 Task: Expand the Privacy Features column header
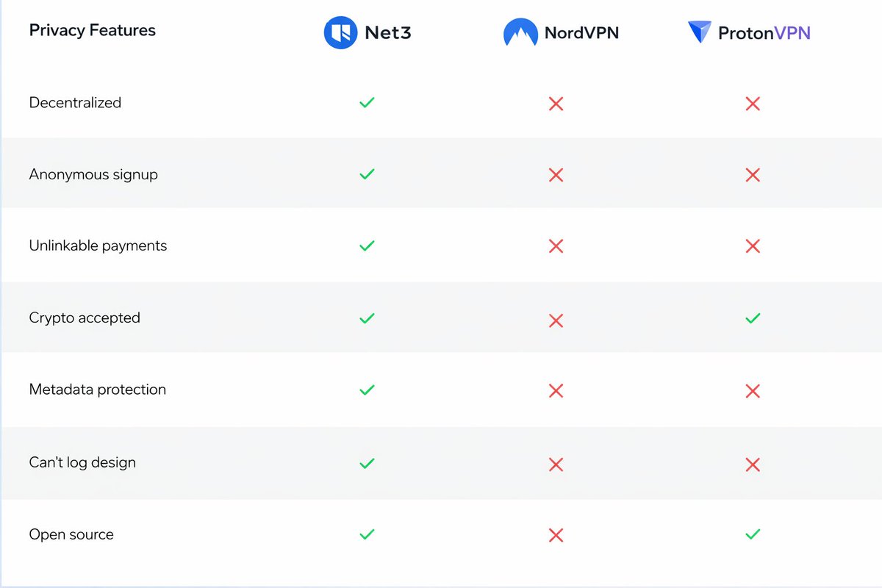(x=92, y=31)
